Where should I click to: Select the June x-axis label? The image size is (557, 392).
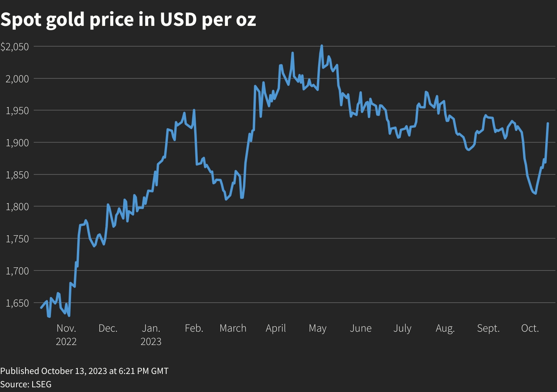[360, 328]
